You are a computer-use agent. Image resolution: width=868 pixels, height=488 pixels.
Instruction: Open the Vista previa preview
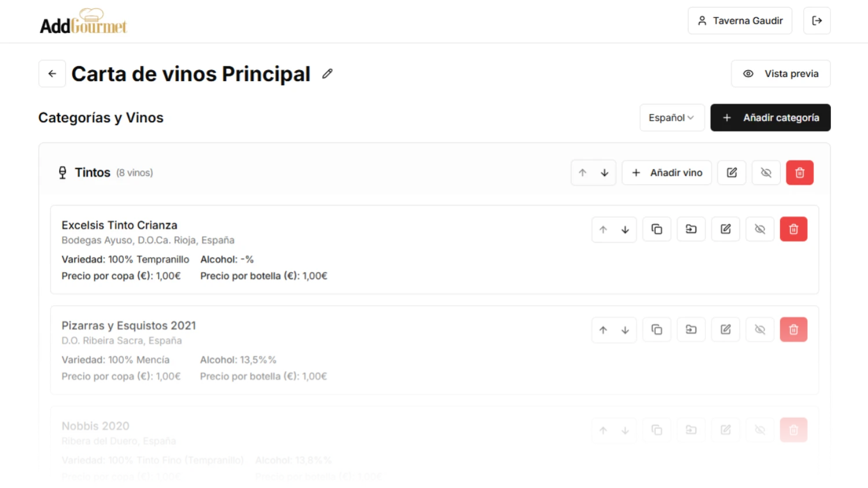tap(781, 74)
